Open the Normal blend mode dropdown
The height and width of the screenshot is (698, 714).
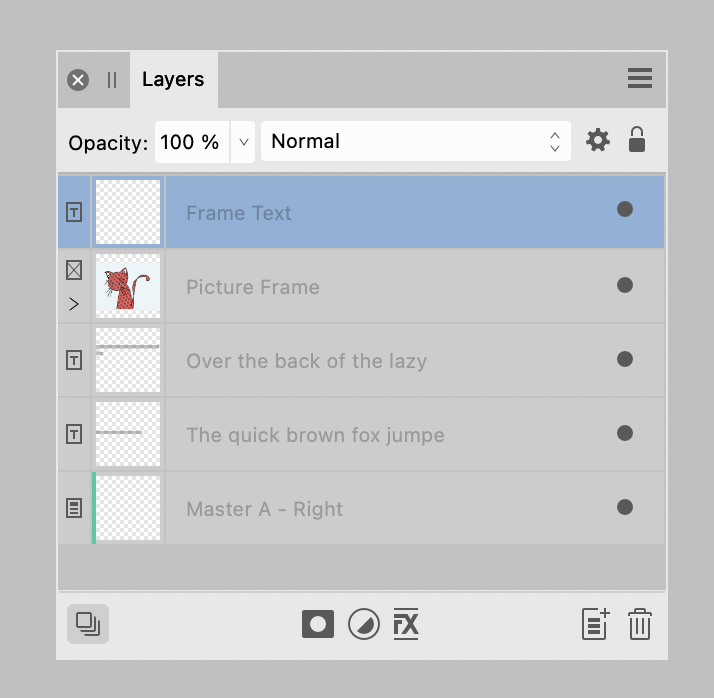[x=416, y=141]
